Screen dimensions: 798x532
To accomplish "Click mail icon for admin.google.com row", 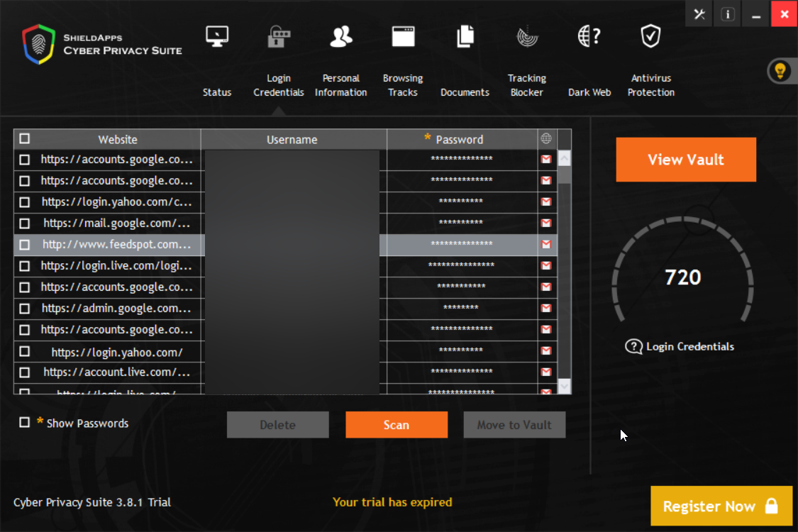I will 546,308.
